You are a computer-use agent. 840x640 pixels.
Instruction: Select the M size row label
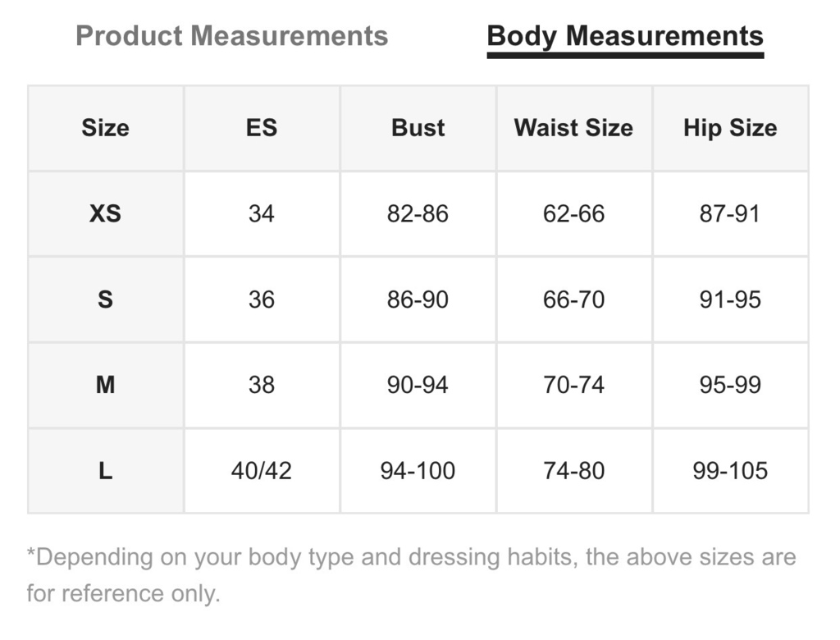(x=106, y=385)
